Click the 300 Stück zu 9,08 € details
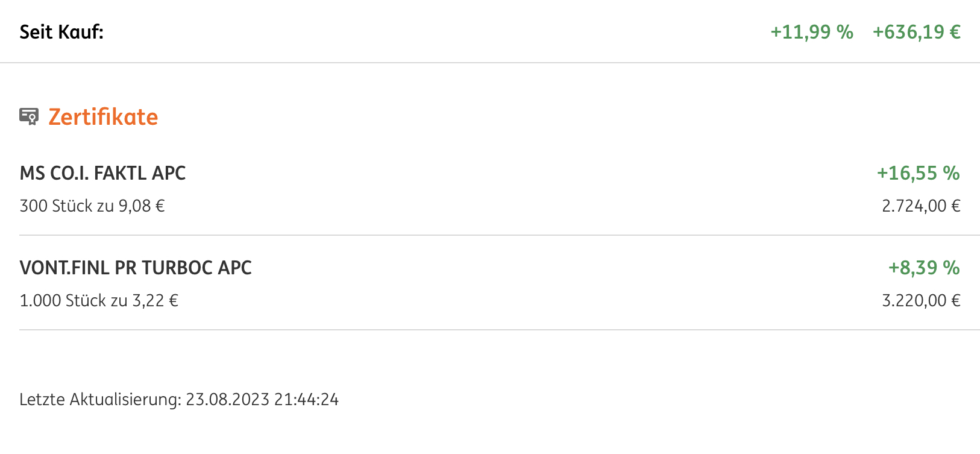 pyautogui.click(x=92, y=206)
